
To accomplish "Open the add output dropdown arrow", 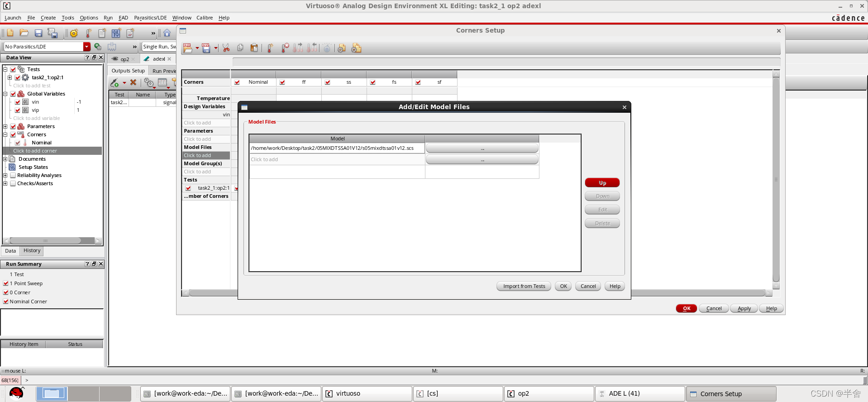I will 124,83.
